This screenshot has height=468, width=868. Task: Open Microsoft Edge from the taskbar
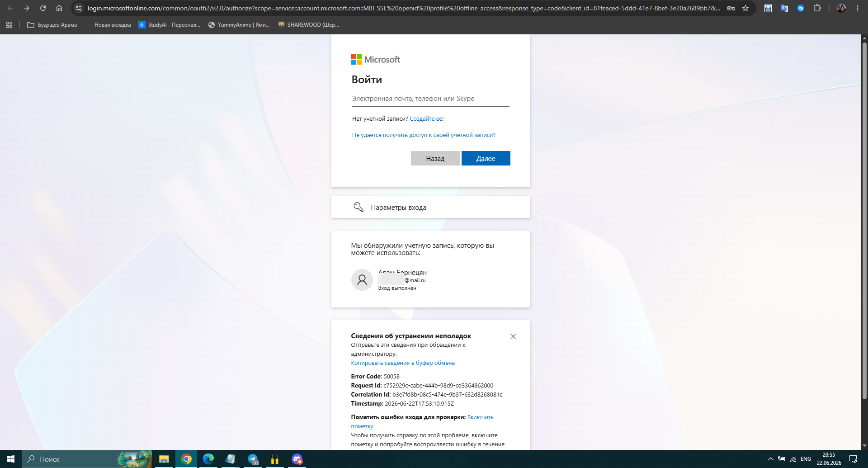(208, 459)
